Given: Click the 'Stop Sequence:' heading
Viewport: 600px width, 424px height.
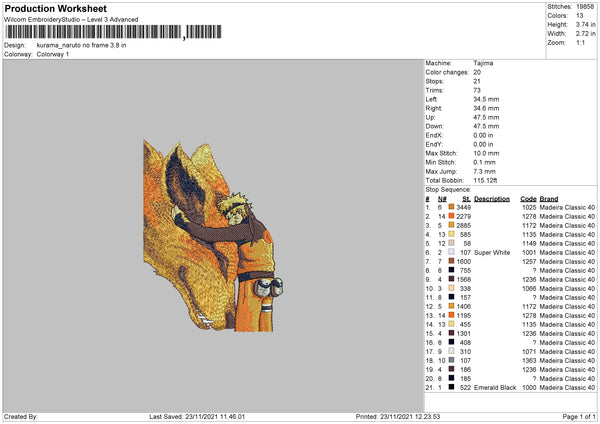Looking at the screenshot, I should (448, 189).
